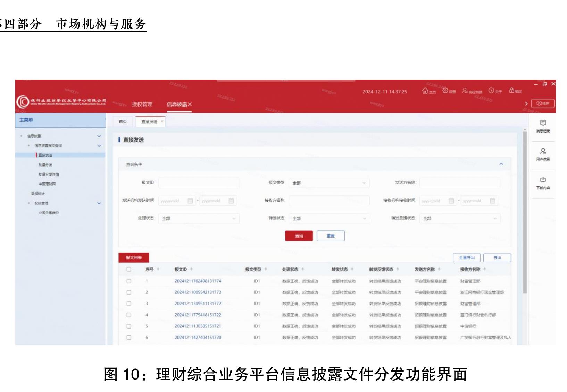Check the box for row 2
Screen dimensions: 567x392
[129, 292]
